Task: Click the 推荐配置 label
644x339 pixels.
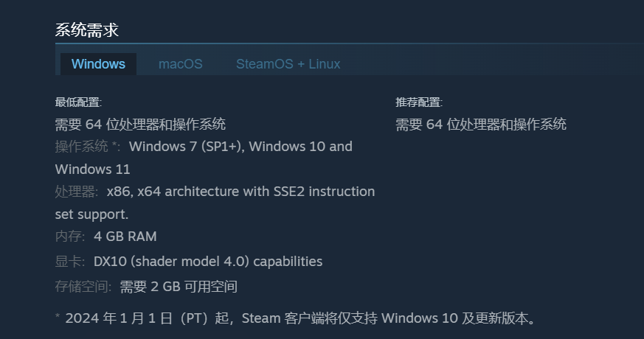Action: [419, 102]
